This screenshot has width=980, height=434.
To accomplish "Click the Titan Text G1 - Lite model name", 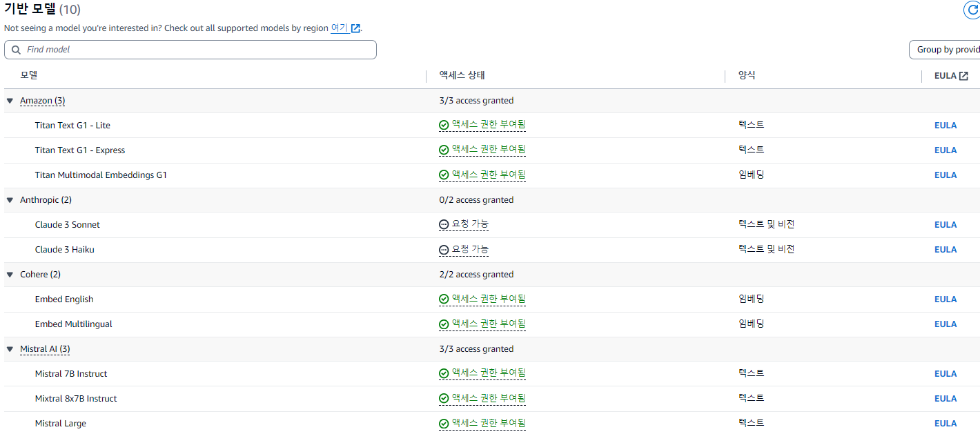I will 72,126.
